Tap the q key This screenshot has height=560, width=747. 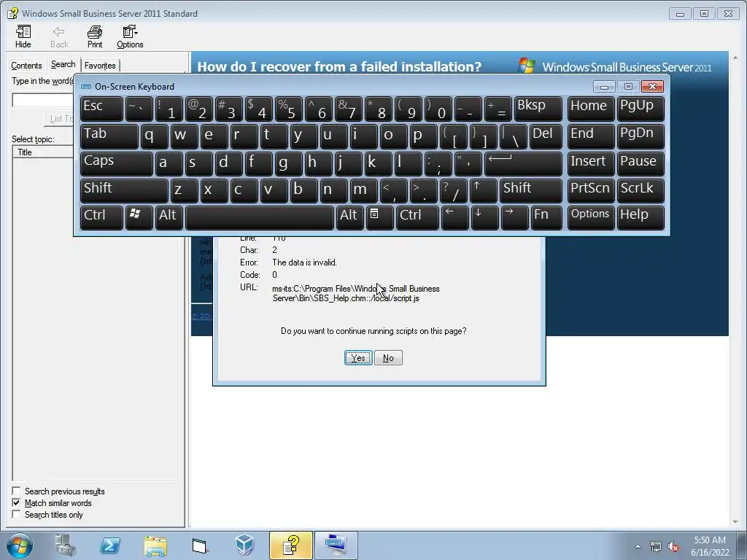154,136
